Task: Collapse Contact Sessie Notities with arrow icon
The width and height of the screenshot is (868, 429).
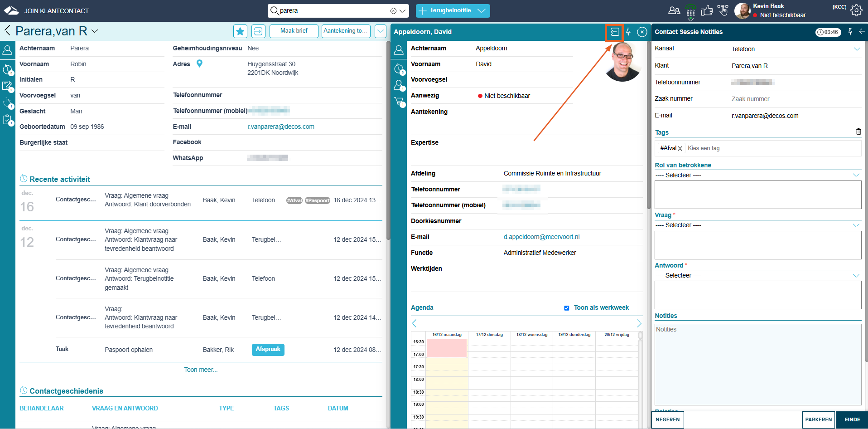Action: tap(862, 32)
